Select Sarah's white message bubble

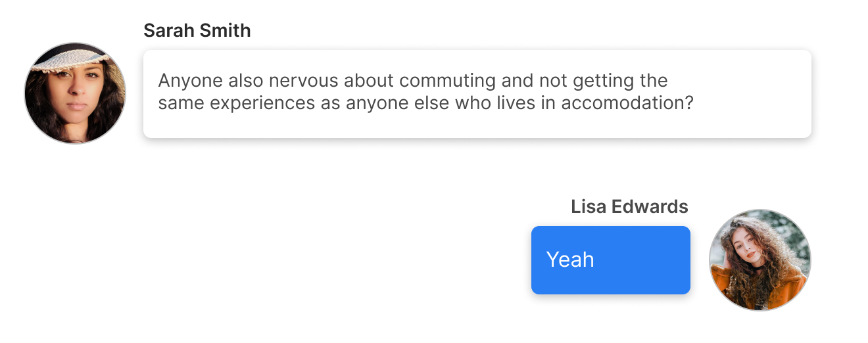(477, 94)
